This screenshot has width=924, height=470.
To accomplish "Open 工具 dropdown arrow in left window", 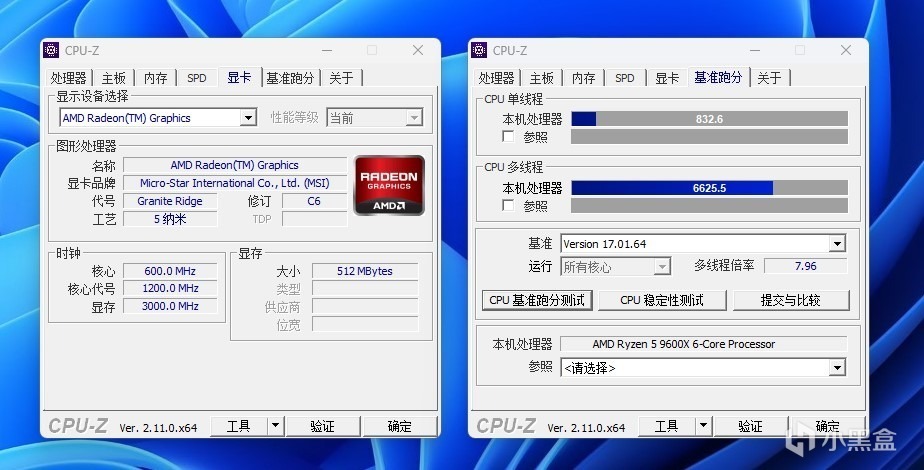I will pos(275,426).
